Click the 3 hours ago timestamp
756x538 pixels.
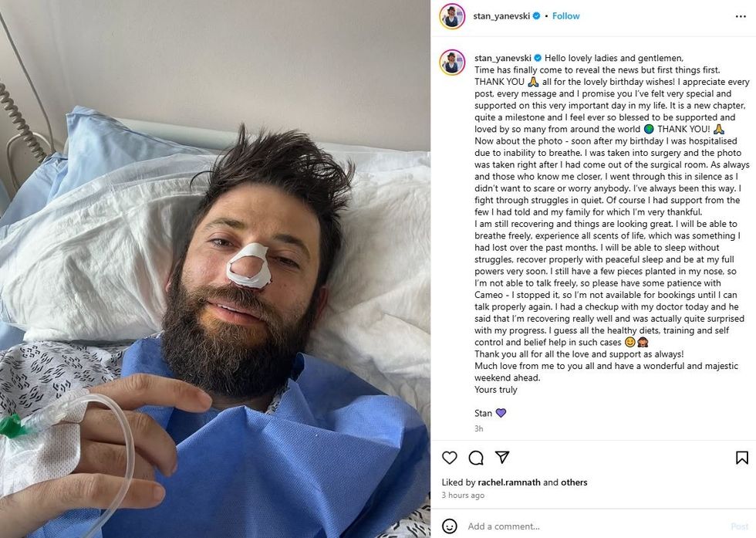(x=463, y=495)
